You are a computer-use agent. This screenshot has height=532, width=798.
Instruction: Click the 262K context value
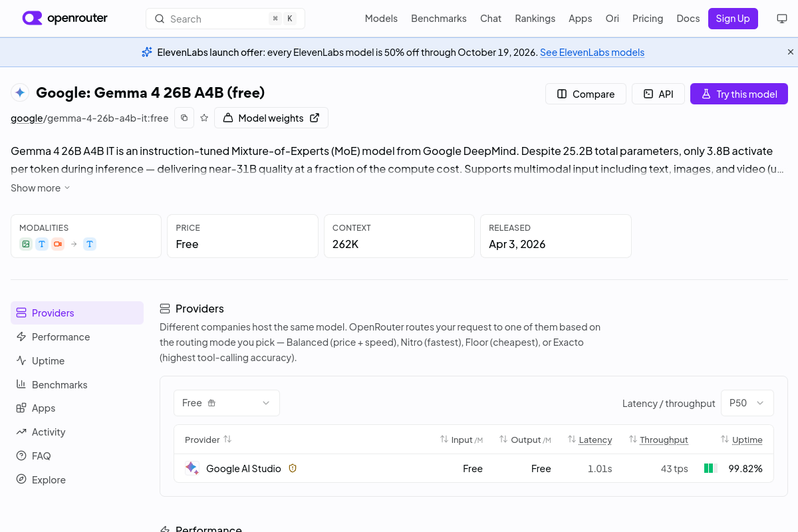point(346,244)
